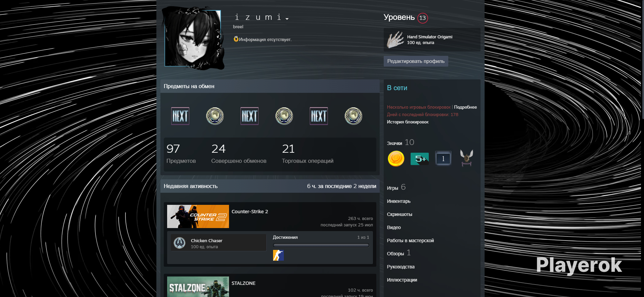This screenshot has width=644, height=297.
Task: Open the unlocked Counter-Strike 2 achievement icon
Action: coord(278,256)
